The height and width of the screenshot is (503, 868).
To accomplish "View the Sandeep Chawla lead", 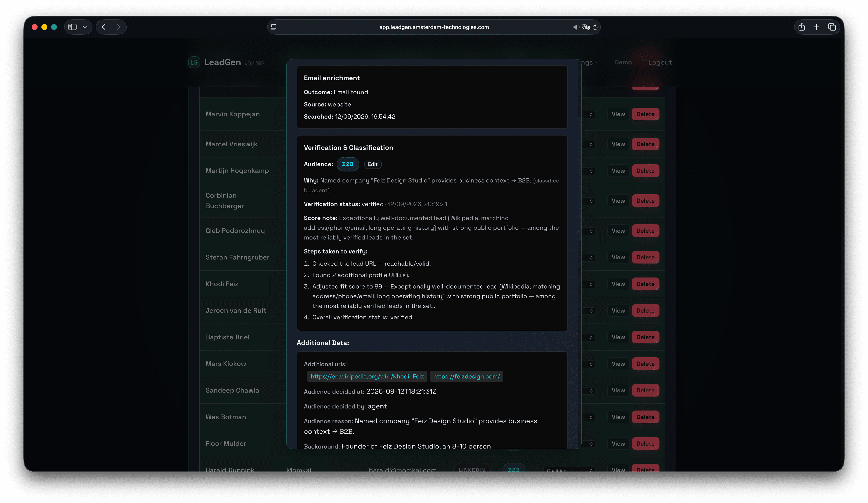I will 618,391.
